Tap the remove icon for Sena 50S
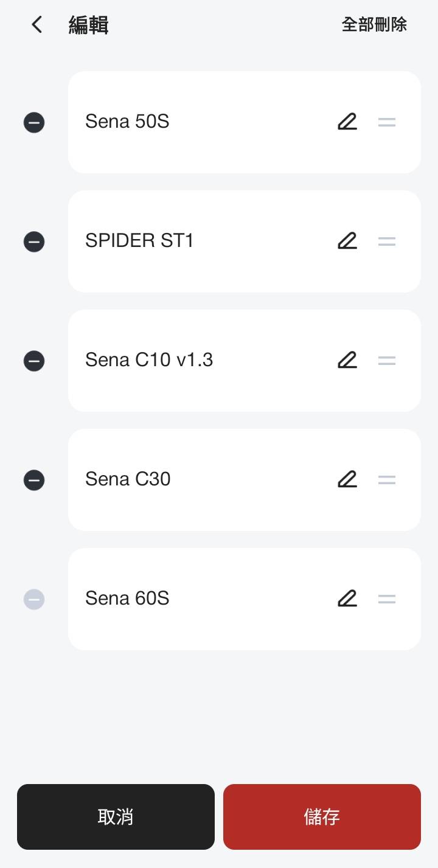 pyautogui.click(x=34, y=123)
